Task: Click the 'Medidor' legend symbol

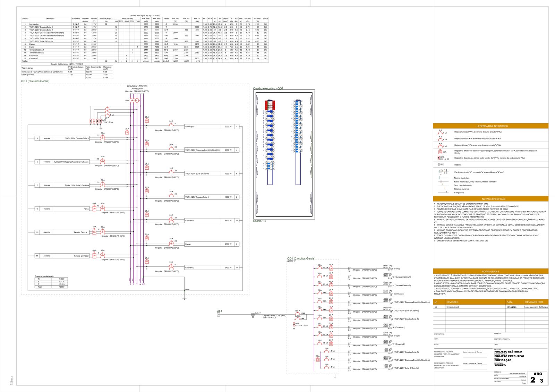Action: pyautogui.click(x=441, y=165)
